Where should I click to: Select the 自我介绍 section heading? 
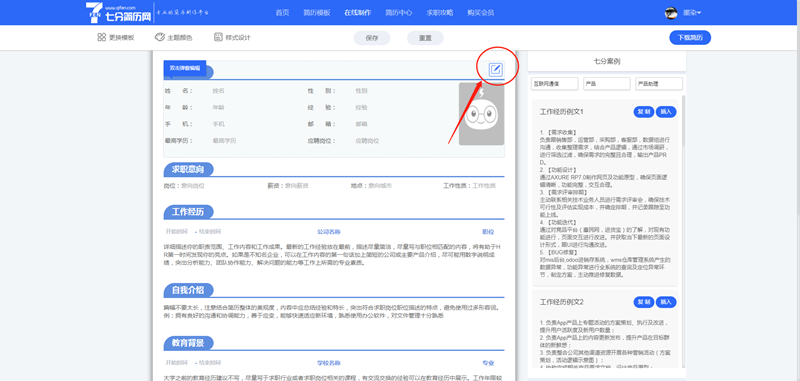(188, 291)
